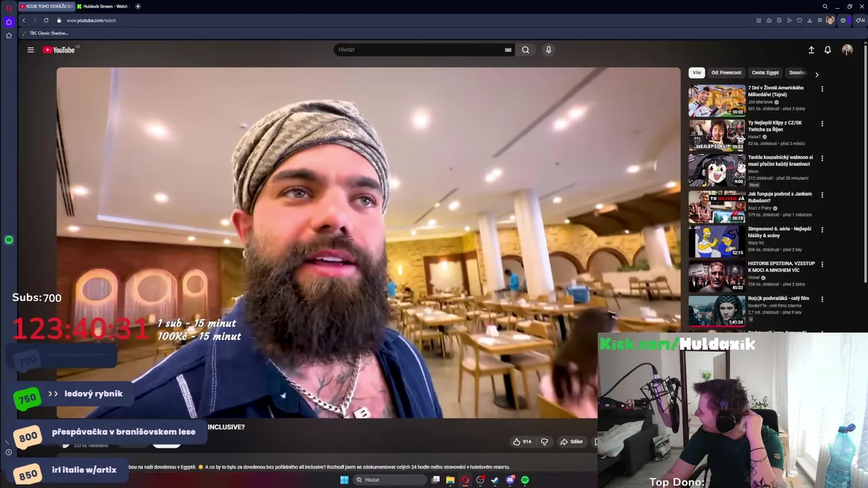Open Windows taskbar search 'Hledat'
Viewport: 868px width, 488px height.
point(390,480)
